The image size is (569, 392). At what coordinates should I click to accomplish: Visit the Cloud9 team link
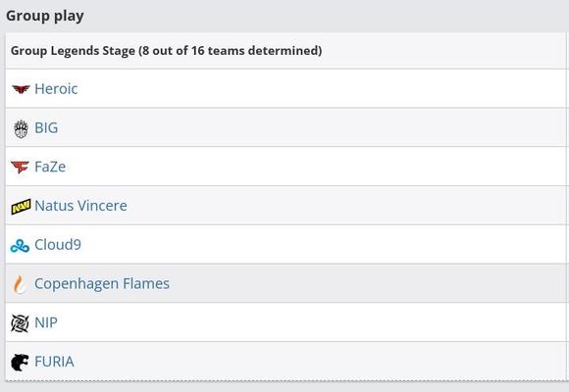58,245
